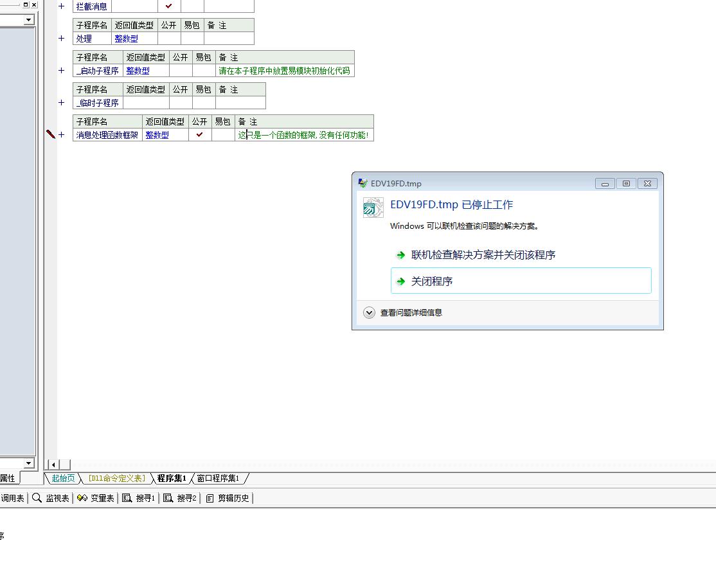Click the 备 注 cell of _临时子程序 row
Image resolution: width=716 pixels, height=588 pixels.
(x=240, y=103)
